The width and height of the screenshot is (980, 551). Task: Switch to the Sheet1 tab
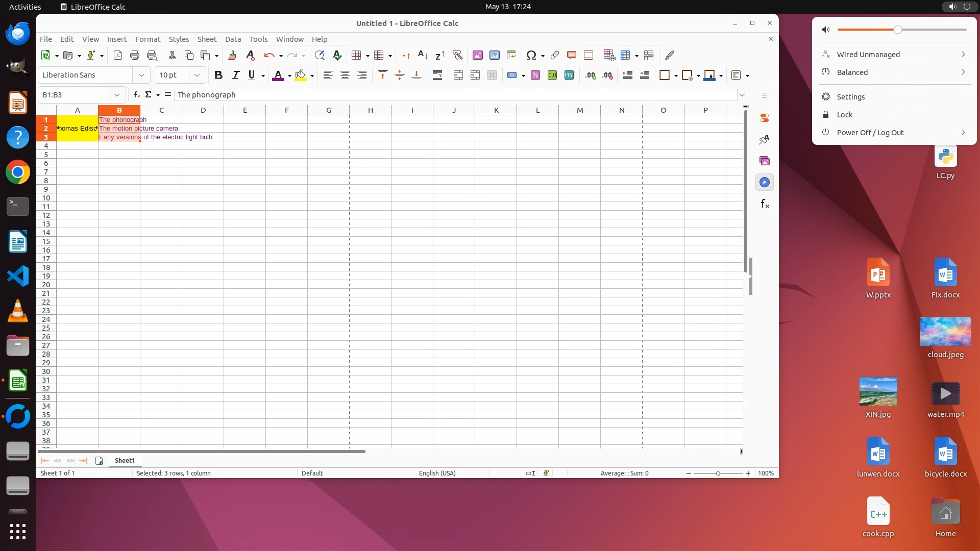[x=125, y=460]
